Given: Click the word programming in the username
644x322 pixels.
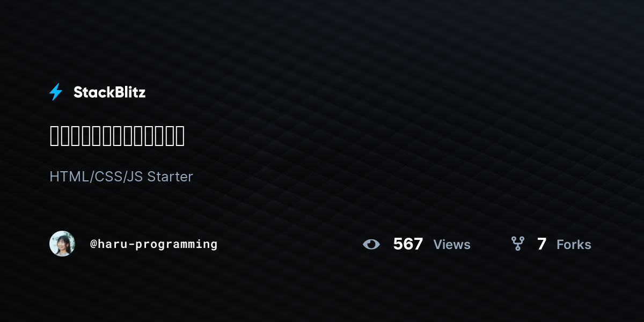Looking at the screenshot, I should point(176,245).
